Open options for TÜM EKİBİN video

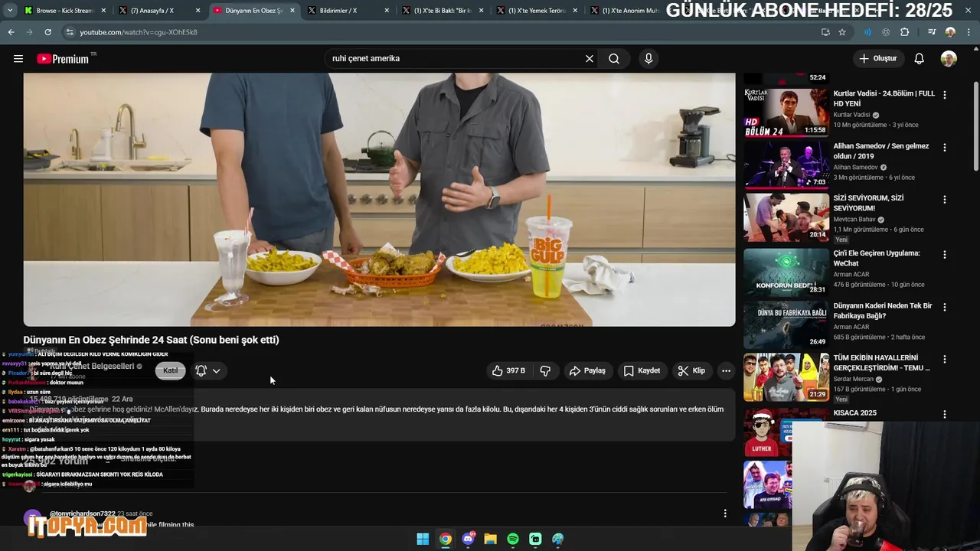945,359
